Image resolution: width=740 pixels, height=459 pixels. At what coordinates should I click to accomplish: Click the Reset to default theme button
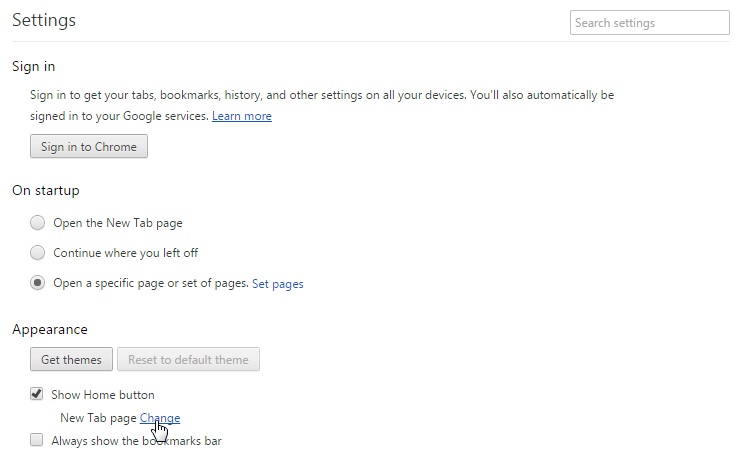[x=188, y=360]
